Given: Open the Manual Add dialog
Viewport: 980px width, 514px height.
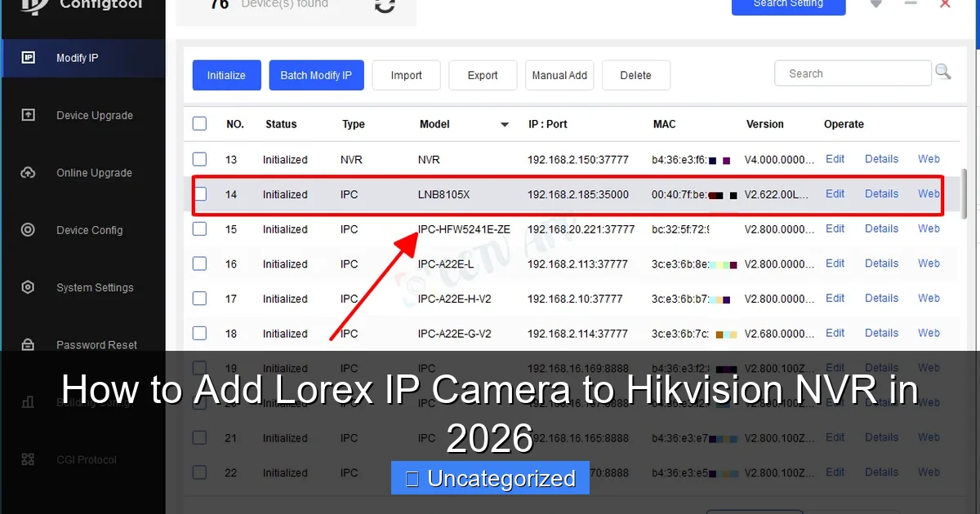Looking at the screenshot, I should point(559,74).
